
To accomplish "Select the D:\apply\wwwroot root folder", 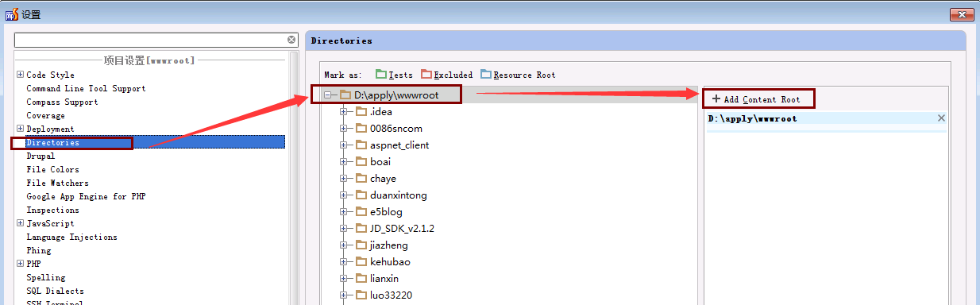I will click(x=396, y=95).
